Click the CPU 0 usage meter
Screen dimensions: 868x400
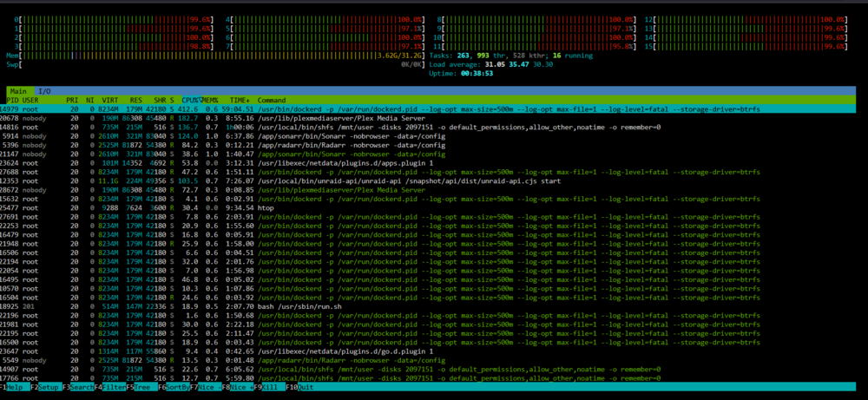[114, 20]
